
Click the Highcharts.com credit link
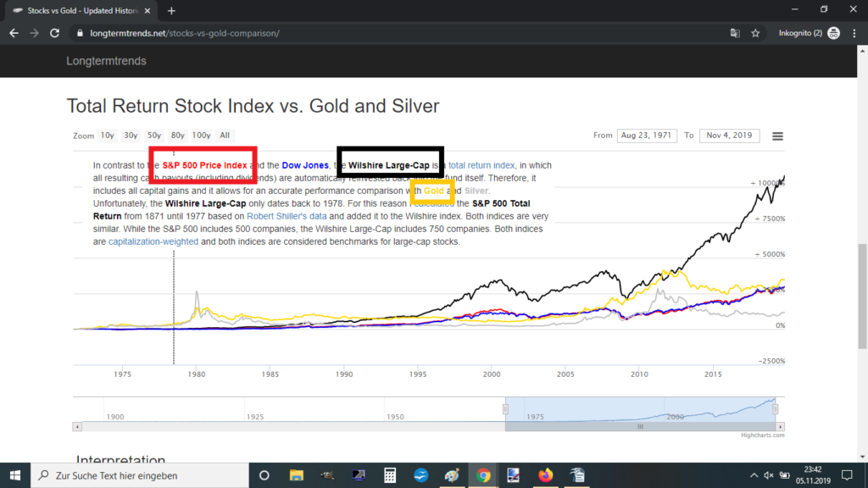(763, 435)
